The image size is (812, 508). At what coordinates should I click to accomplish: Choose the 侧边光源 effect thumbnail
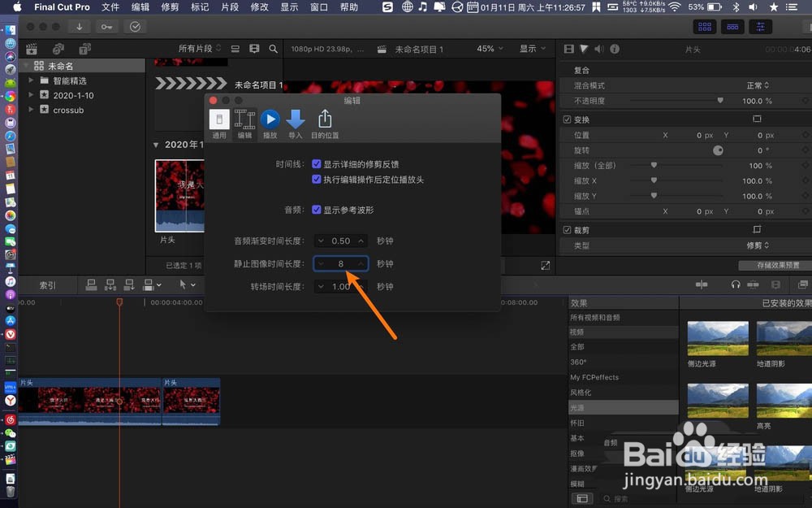pyautogui.click(x=718, y=338)
